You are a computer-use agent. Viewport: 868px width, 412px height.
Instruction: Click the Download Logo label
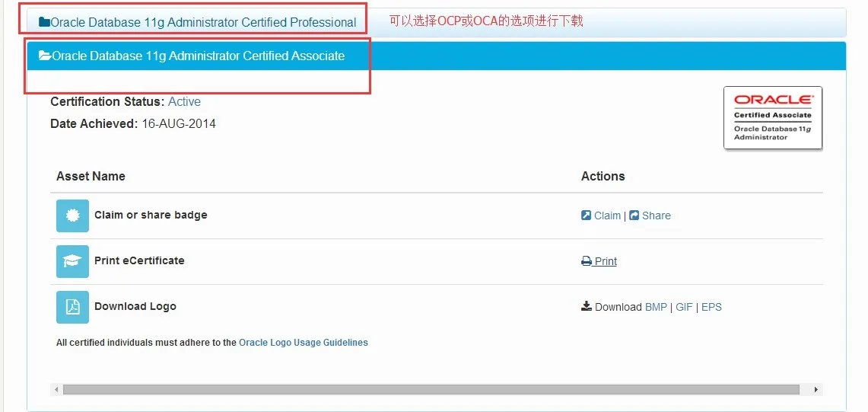tap(135, 307)
